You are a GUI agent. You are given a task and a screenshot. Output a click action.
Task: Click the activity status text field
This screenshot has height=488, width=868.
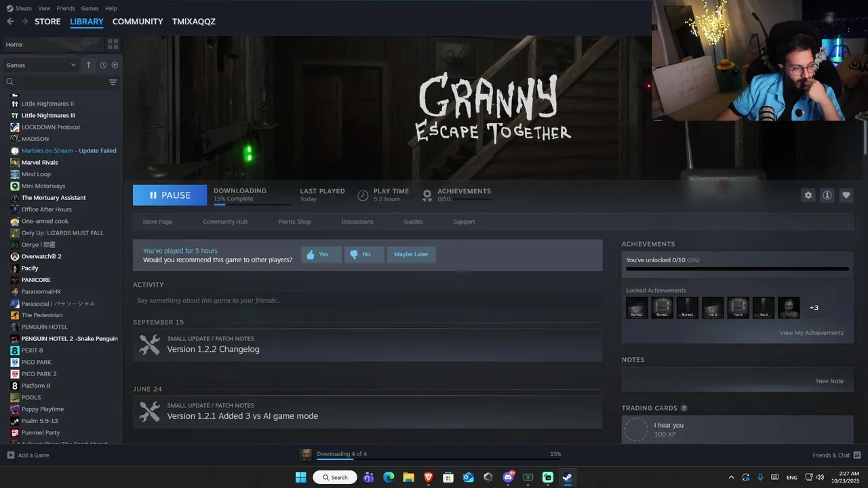click(368, 300)
